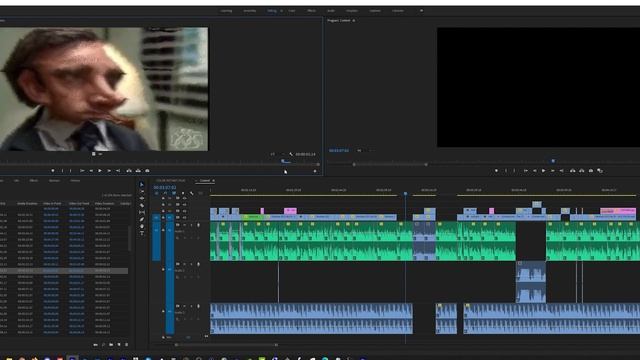Viewport: 640px width, 360px height.
Task: Mark In point in the Source monitor
Action: pyautogui.click(x=62, y=171)
